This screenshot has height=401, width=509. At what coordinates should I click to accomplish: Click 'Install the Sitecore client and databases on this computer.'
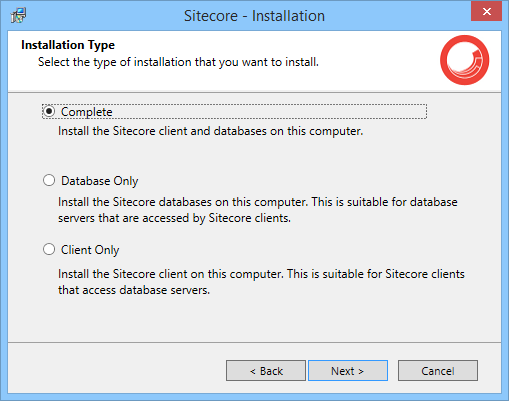pyautogui.click(x=211, y=131)
